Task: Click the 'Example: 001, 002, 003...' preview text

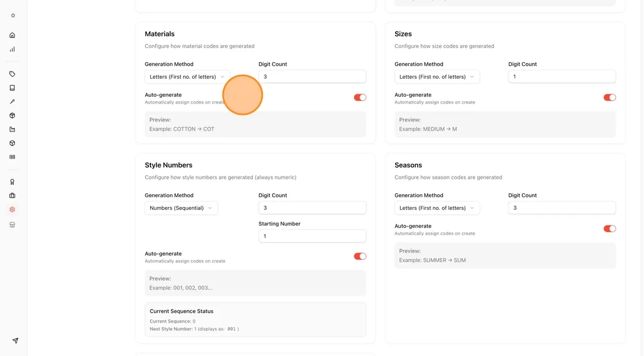Action: click(x=181, y=288)
